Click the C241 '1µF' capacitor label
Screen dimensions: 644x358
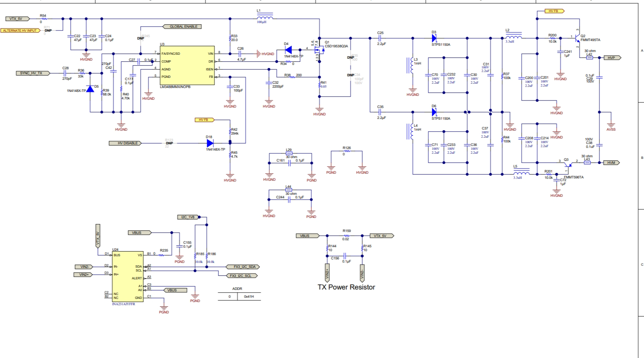click(x=567, y=56)
